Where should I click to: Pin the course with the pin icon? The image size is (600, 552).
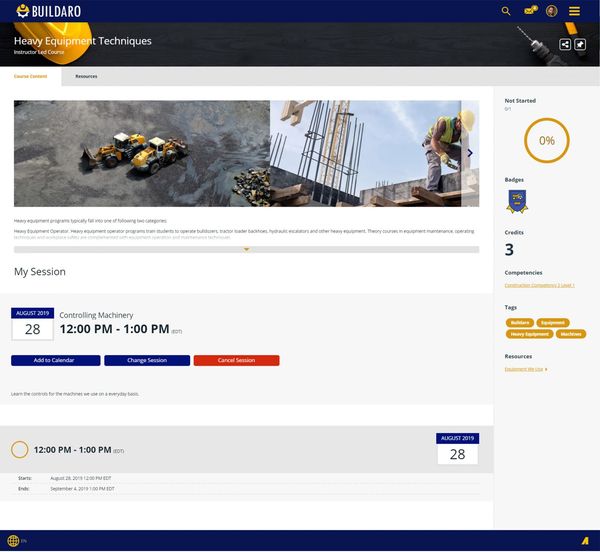580,44
